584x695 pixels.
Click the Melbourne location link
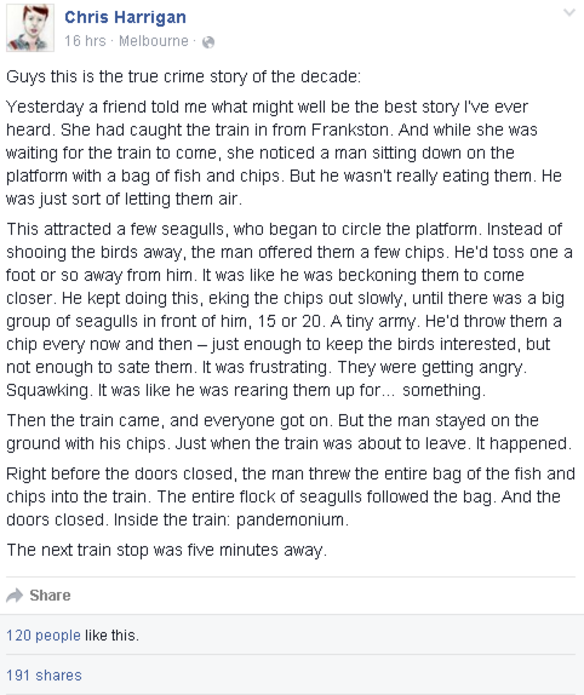click(x=154, y=41)
